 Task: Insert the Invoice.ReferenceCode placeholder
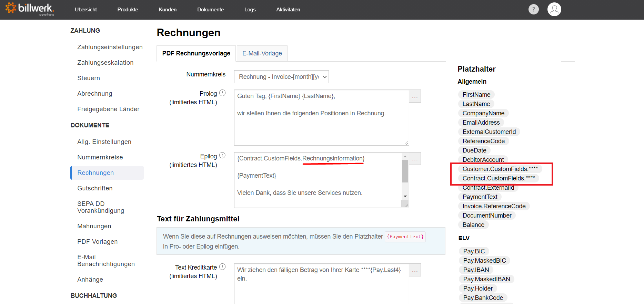[x=494, y=206]
